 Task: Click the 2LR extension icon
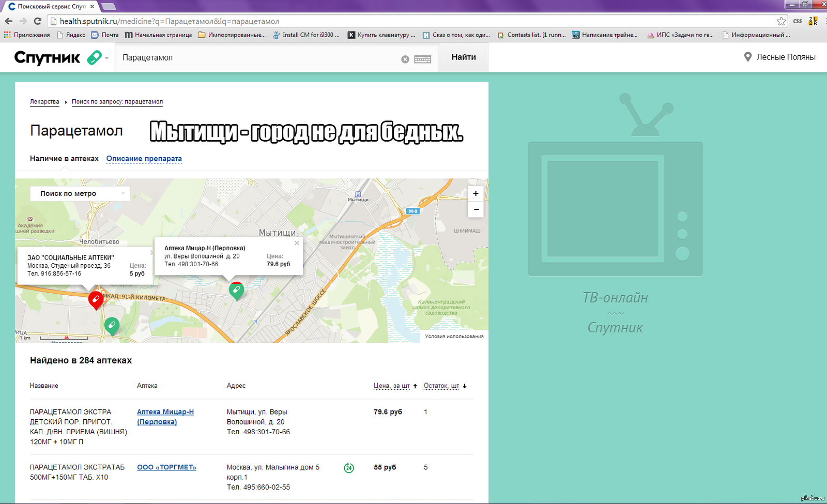pos(813,21)
